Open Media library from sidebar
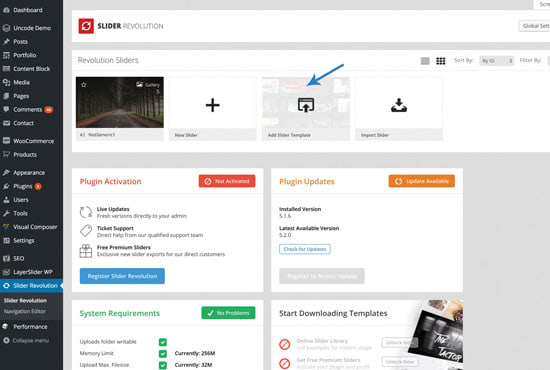This screenshot has height=370, width=550. click(x=21, y=82)
